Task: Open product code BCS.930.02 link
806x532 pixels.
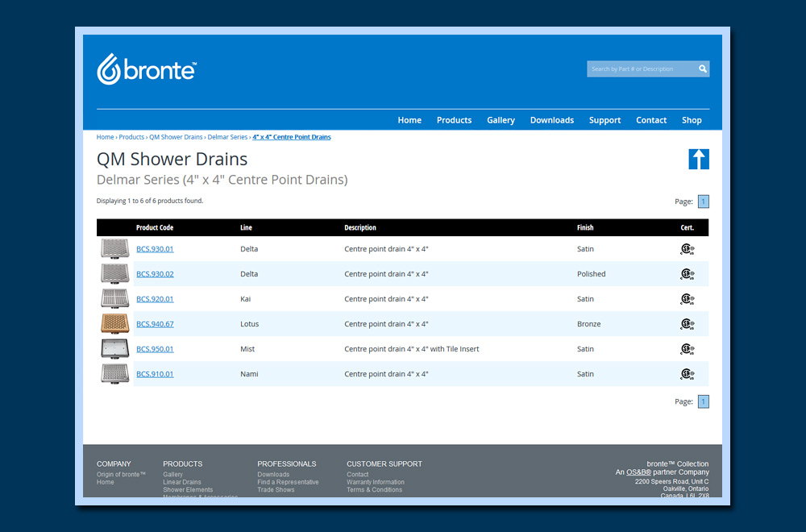Action: point(155,274)
